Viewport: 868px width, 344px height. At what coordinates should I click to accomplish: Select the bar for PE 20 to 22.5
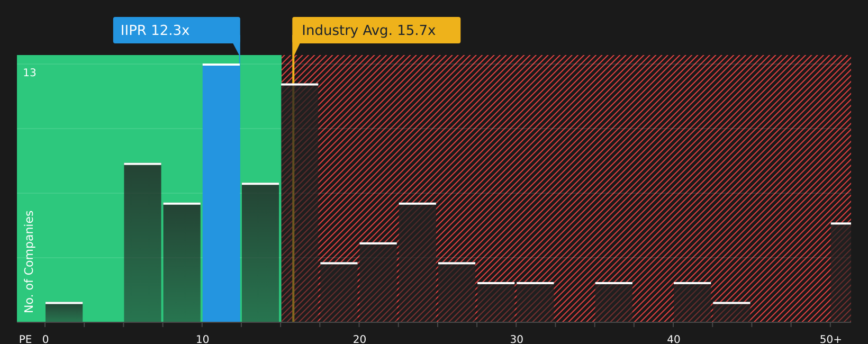pyautogui.click(x=378, y=283)
